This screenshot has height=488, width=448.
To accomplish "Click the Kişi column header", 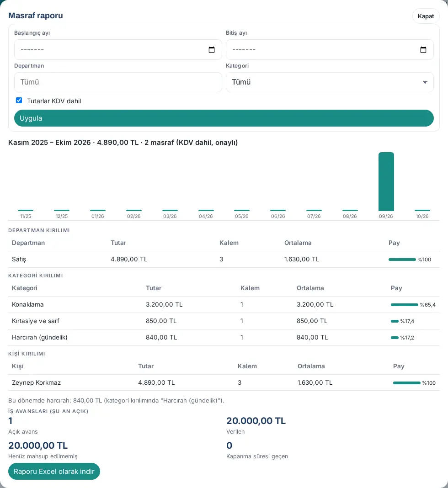I will point(17,366).
